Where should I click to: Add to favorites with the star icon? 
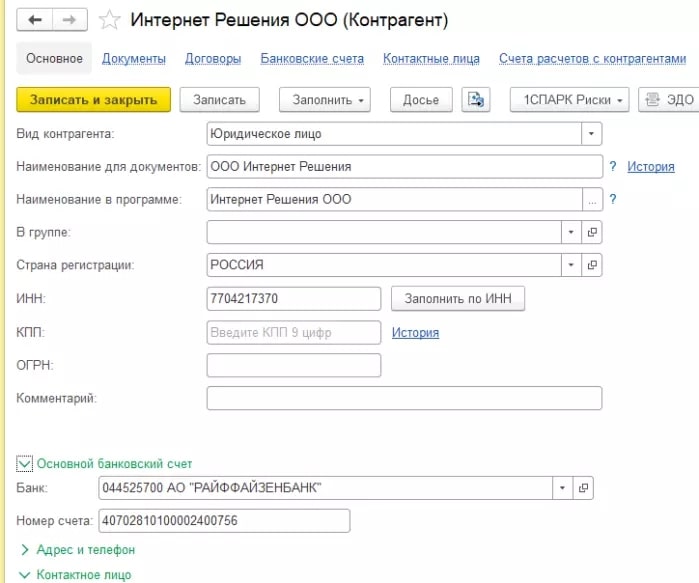click(x=109, y=20)
